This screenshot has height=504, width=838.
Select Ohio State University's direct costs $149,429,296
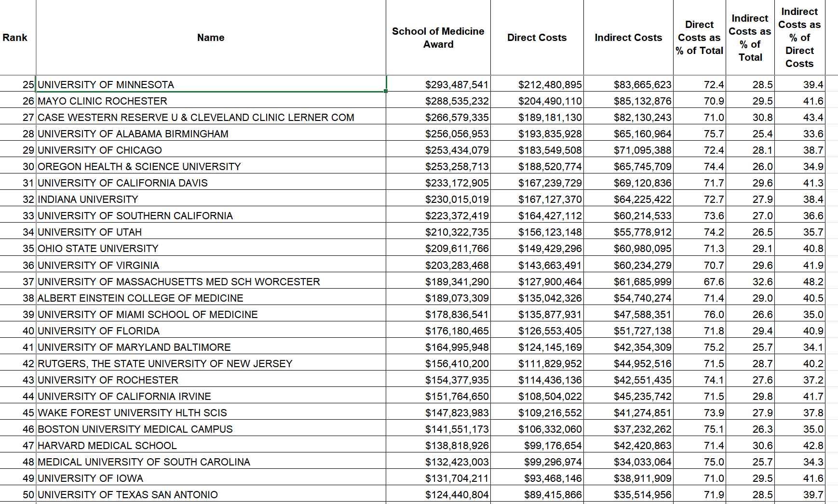coord(550,249)
